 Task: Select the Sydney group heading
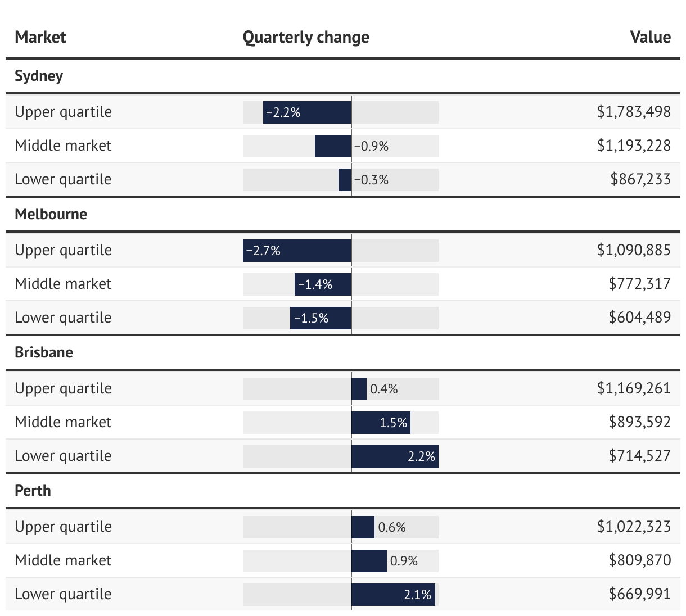pos(39,76)
